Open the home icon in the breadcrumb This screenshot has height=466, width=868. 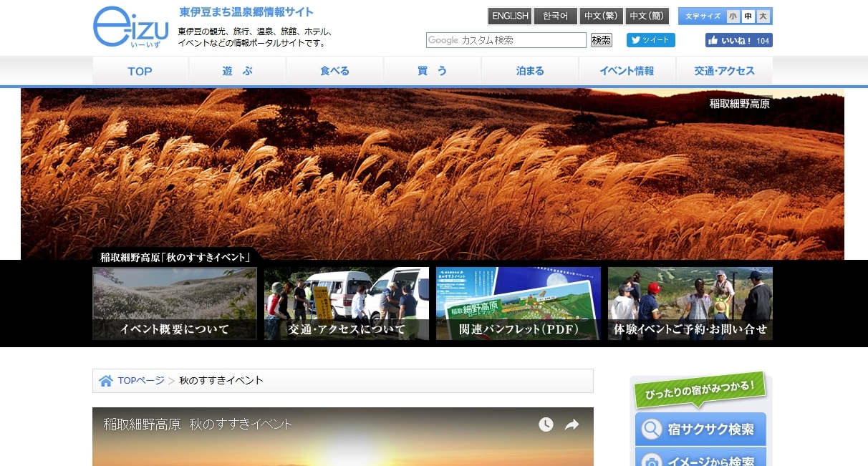point(106,381)
